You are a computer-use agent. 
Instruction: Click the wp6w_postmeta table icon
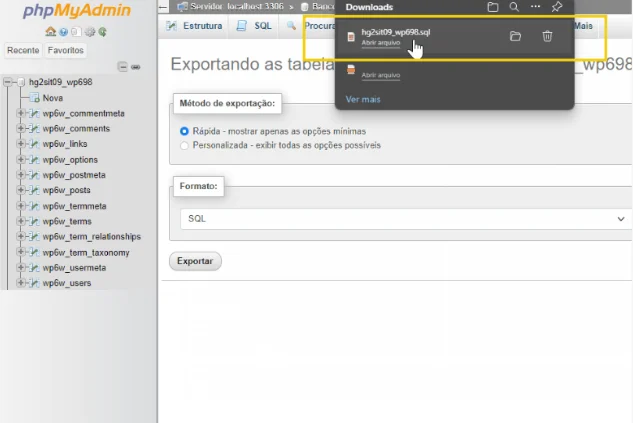pos(34,175)
